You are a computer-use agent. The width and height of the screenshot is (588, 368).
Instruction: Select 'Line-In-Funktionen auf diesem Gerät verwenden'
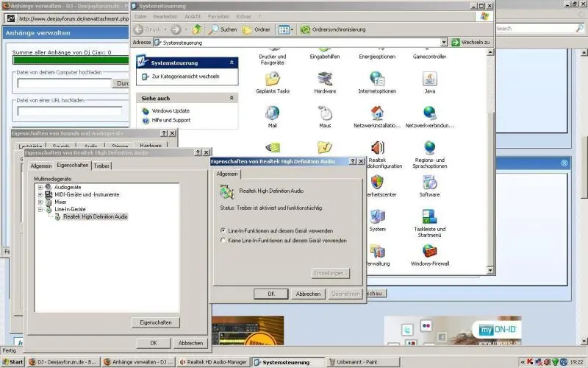[x=223, y=230]
